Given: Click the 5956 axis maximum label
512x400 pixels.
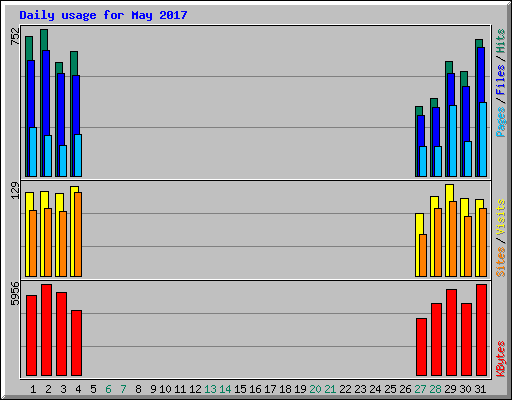Looking at the screenshot, I should pos(15,294).
